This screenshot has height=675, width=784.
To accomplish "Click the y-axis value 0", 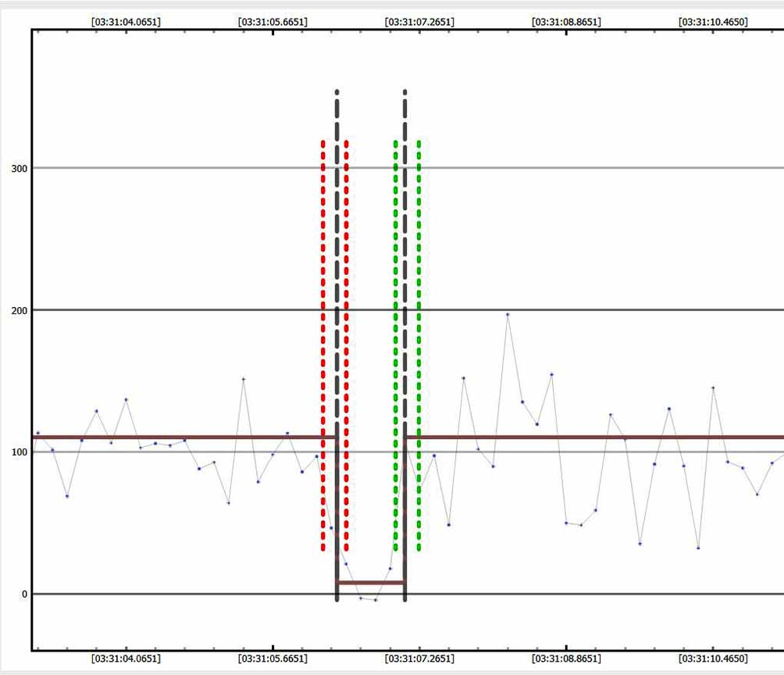I will click(24, 595).
